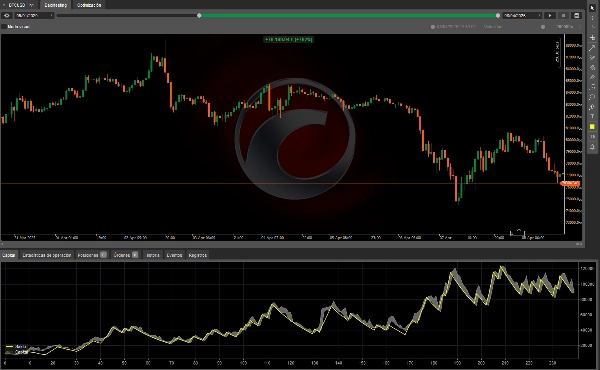Viewport: 600px width, 370px height.
Task: Click the bell alert icon in toolbar
Action: (592, 147)
